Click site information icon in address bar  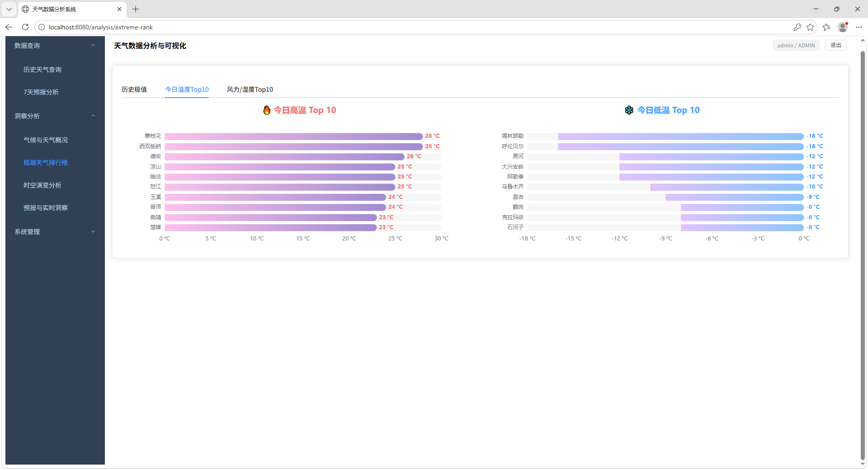42,27
